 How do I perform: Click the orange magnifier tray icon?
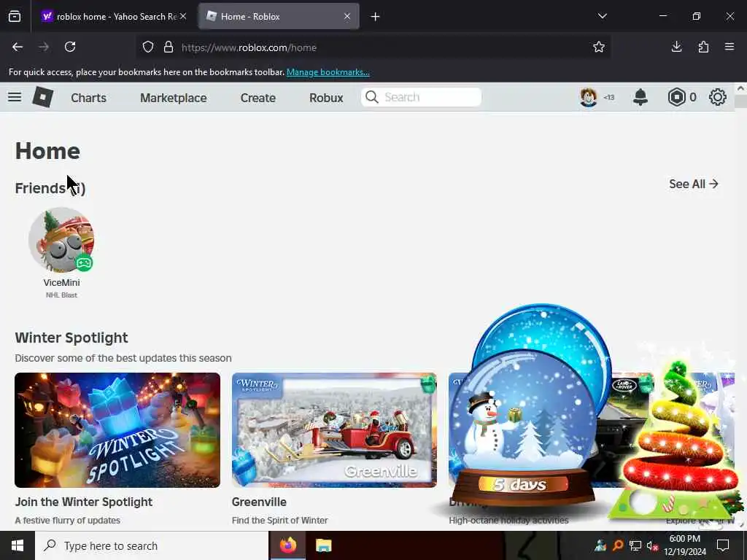coord(618,545)
